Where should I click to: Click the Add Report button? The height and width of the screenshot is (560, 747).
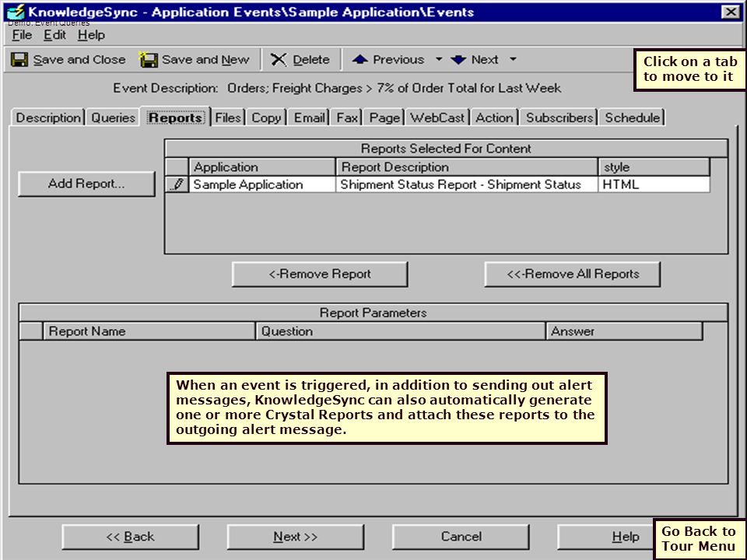tap(86, 184)
